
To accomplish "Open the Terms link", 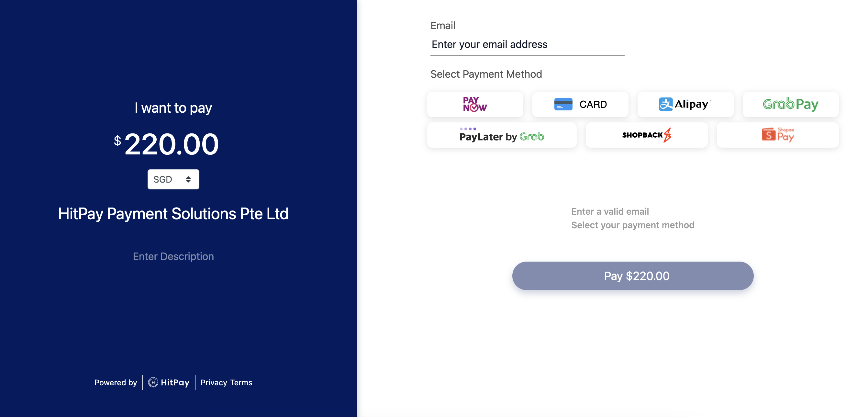I will point(241,383).
